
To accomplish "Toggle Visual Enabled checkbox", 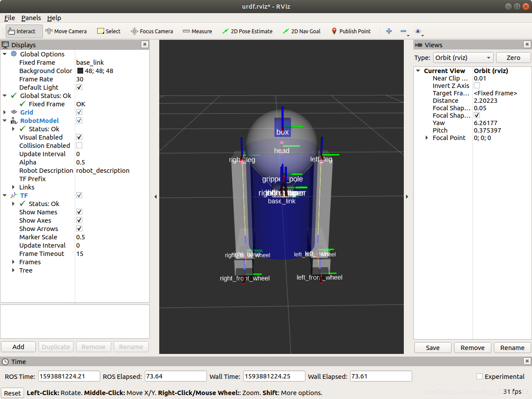I will coord(79,137).
